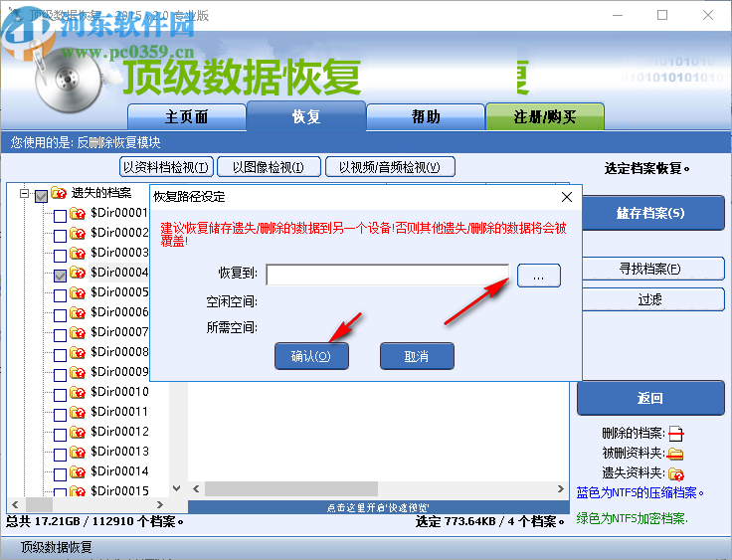The image size is (732, 560).
Task: Check the $Dir00007 checkbox
Action: tap(60, 335)
